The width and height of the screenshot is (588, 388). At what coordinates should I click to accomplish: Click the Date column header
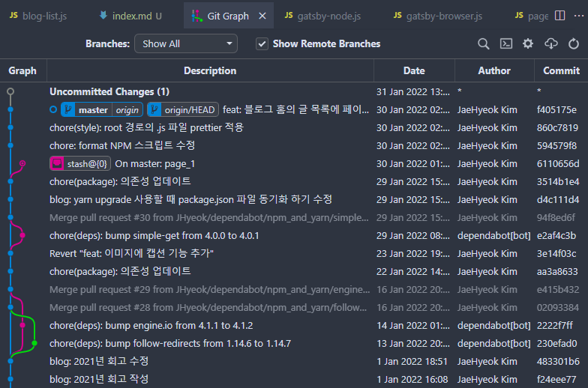pos(414,70)
